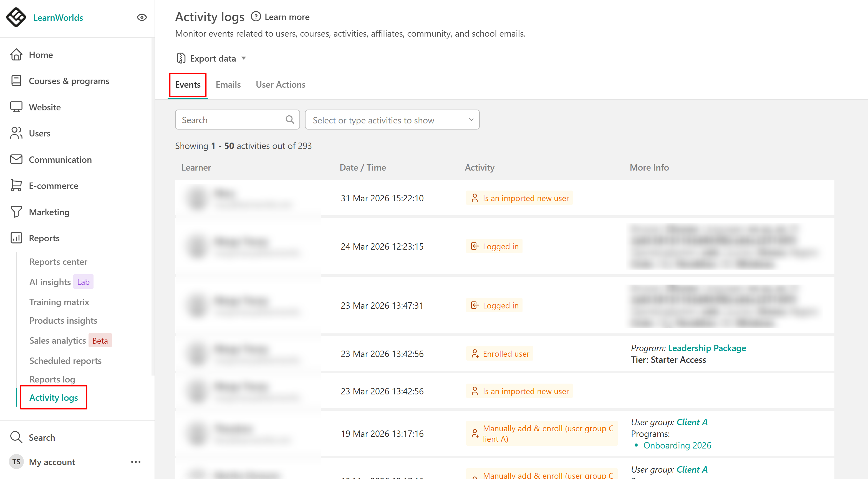This screenshot has height=479, width=868.
Task: Open Home from the sidebar
Action: click(x=41, y=55)
